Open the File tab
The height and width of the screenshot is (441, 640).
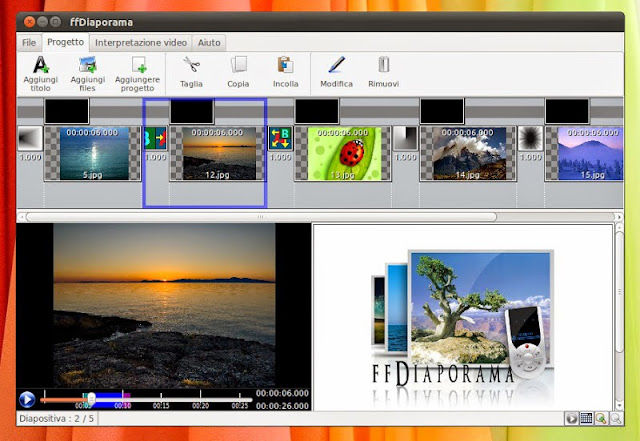(29, 42)
